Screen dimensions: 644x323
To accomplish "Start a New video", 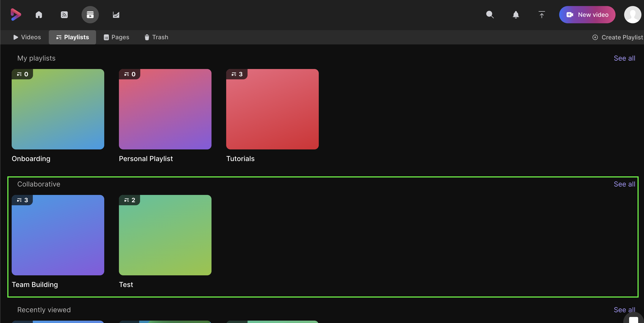I will pos(587,15).
